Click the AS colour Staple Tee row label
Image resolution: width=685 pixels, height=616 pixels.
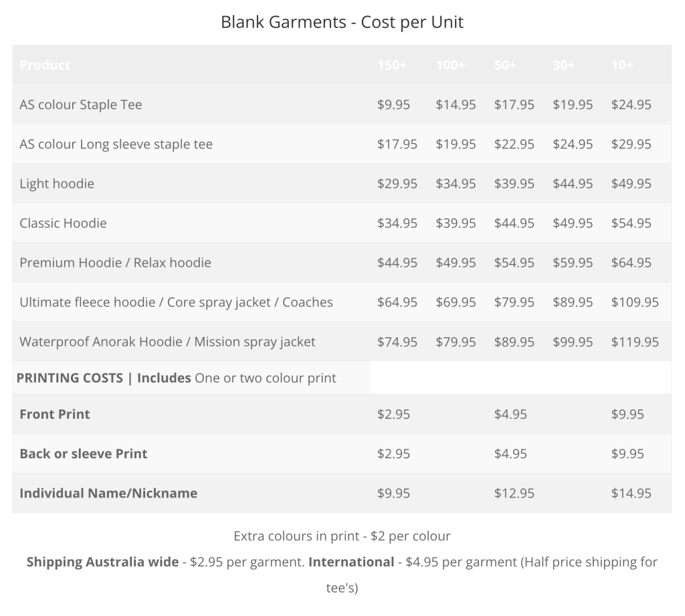coord(81,105)
